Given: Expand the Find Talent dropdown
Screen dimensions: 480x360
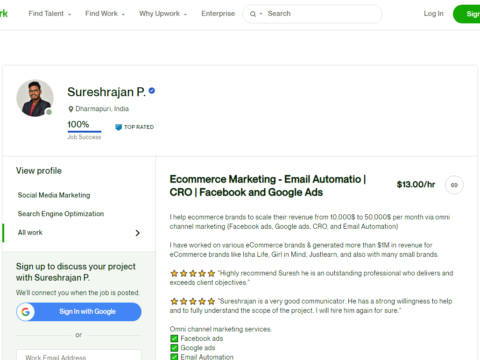Looking at the screenshot, I should coord(50,14).
